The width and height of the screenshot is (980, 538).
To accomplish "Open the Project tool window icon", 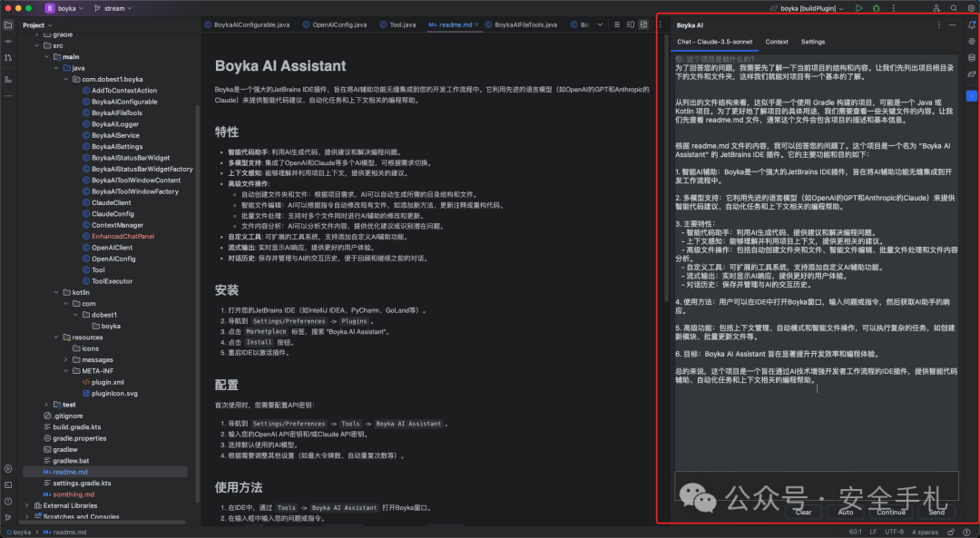I will pos(8,27).
